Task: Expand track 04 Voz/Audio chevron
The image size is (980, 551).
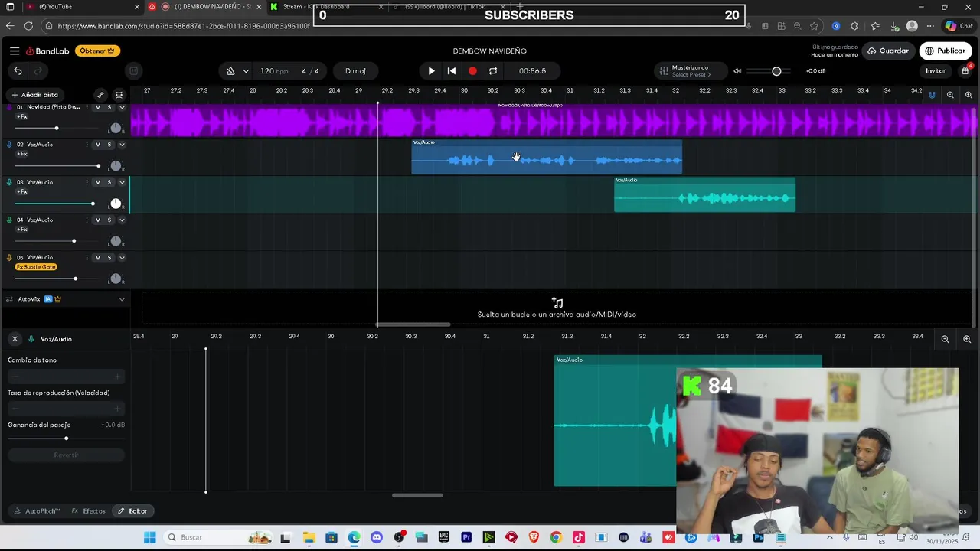Action: click(122, 220)
